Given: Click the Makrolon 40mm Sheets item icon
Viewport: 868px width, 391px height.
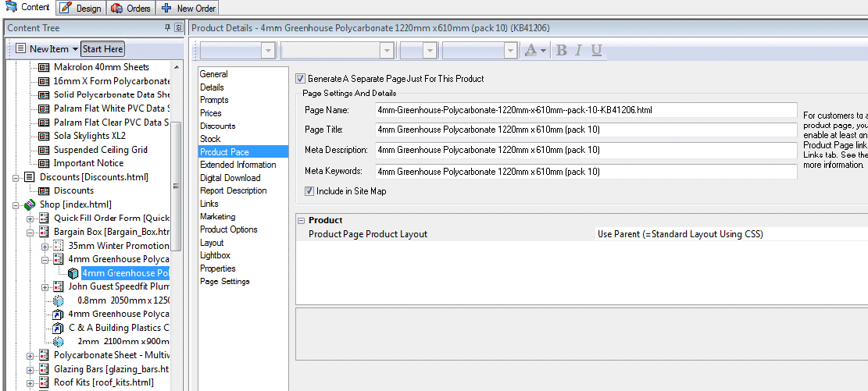Looking at the screenshot, I should [x=45, y=67].
